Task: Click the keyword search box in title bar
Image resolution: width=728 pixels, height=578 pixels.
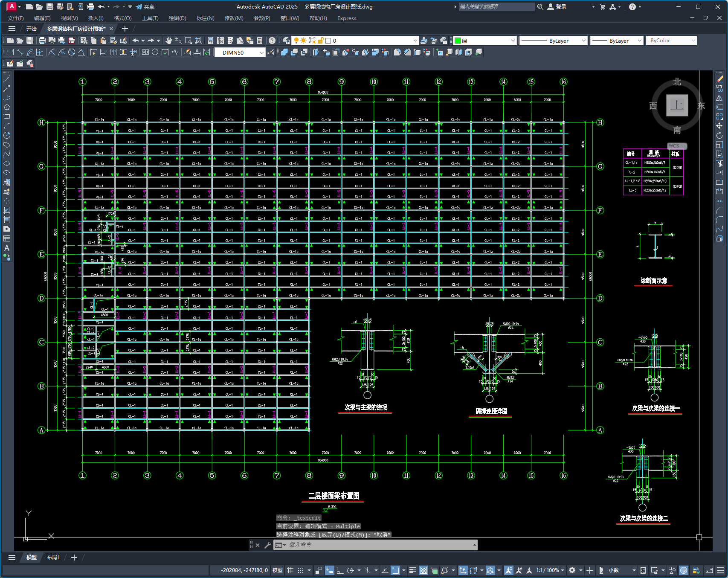Action: click(x=496, y=7)
